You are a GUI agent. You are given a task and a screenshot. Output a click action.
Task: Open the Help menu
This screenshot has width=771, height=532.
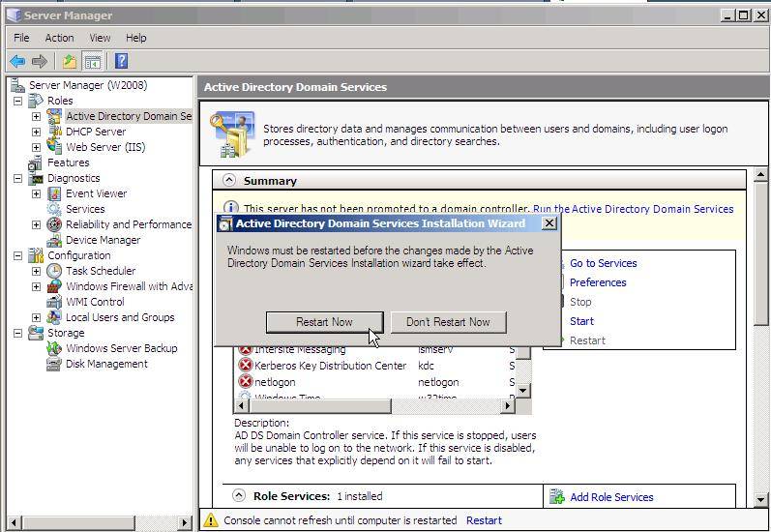point(135,38)
